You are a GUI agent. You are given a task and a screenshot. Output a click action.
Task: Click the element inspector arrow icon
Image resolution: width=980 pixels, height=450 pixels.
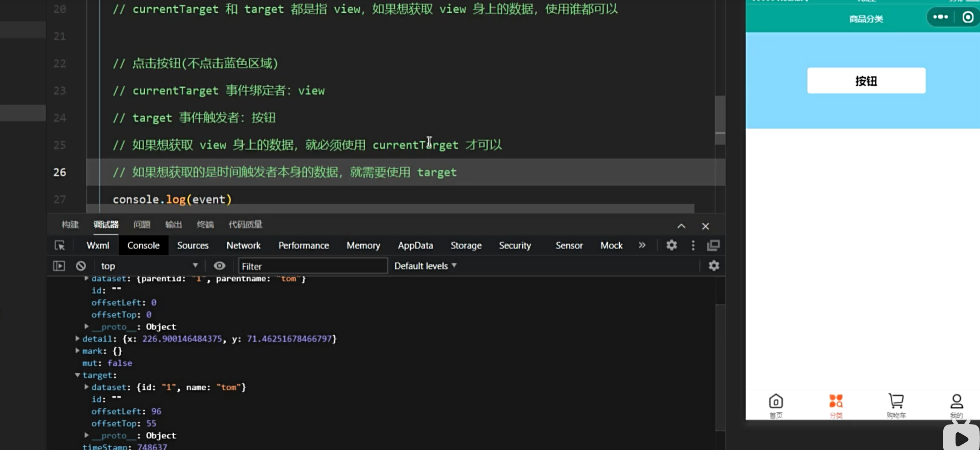59,245
